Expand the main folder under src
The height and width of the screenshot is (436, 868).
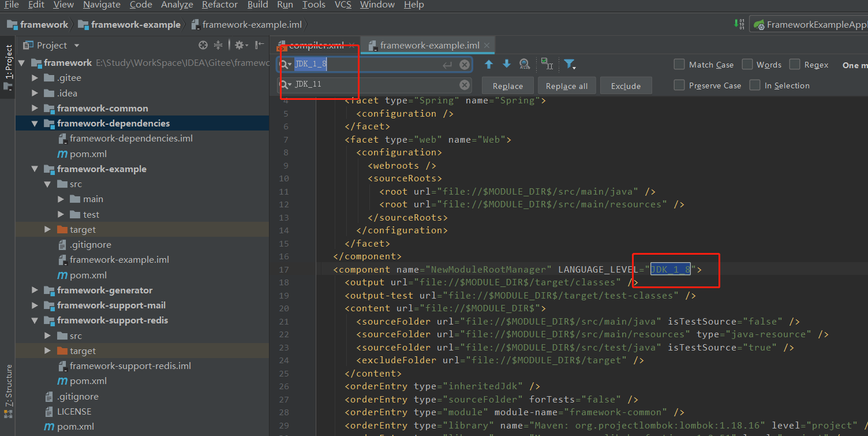tap(61, 199)
